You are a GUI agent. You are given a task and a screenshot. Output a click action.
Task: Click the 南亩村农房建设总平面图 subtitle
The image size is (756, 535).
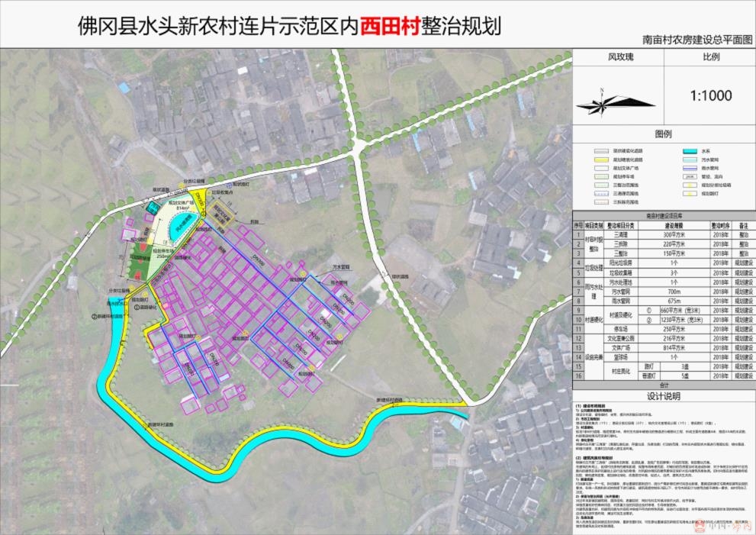pyautogui.click(x=696, y=37)
